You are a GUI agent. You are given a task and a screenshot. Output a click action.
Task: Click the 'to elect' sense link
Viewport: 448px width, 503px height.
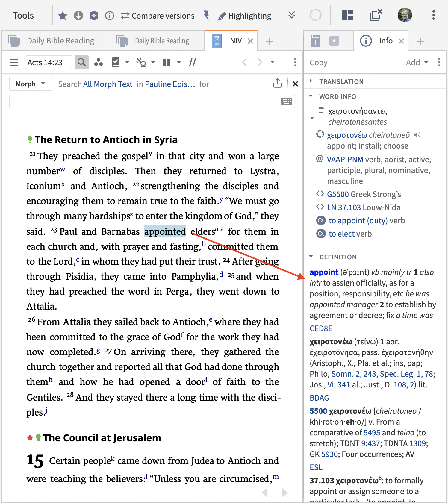pos(342,234)
